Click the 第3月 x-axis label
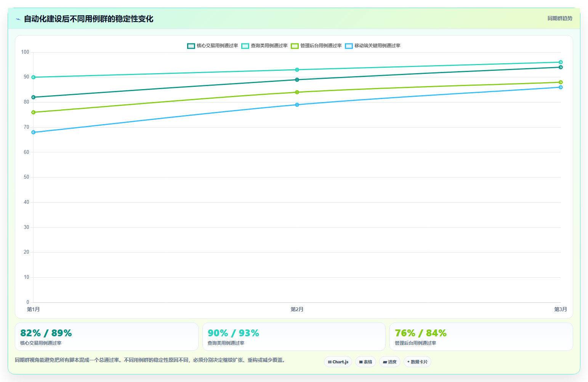This screenshot has height=382, width=588. 561,309
